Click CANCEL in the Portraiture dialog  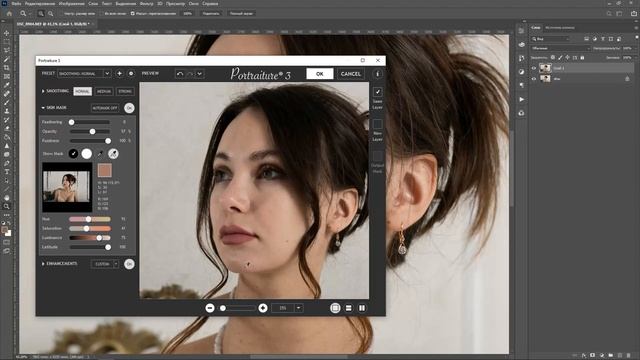click(x=351, y=74)
